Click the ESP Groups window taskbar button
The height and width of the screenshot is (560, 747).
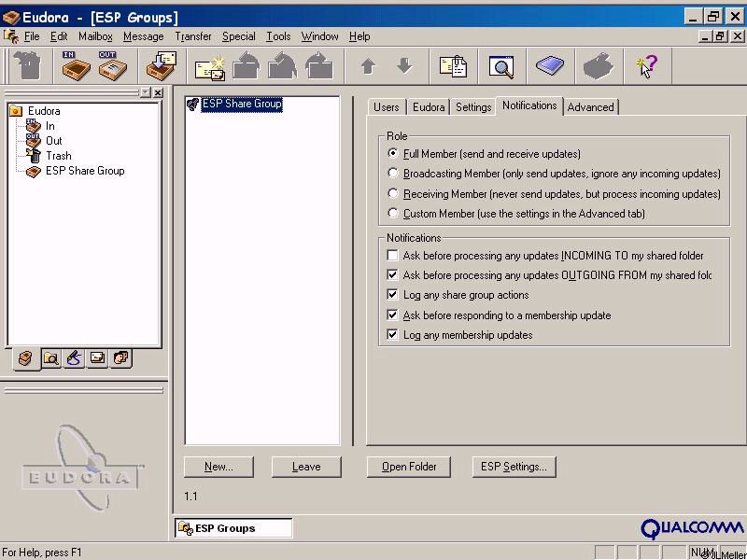[x=233, y=528]
